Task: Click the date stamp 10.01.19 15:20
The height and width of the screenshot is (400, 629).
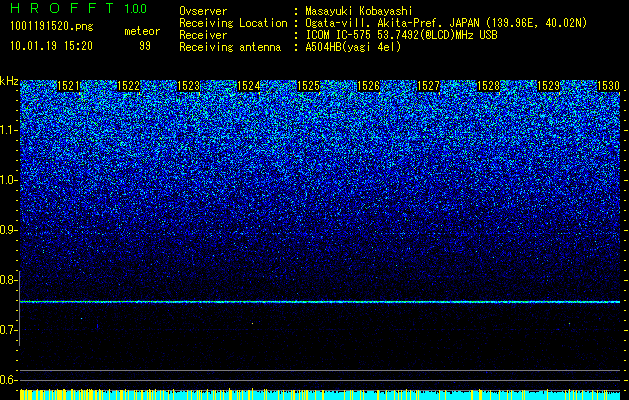Action: click(x=51, y=46)
